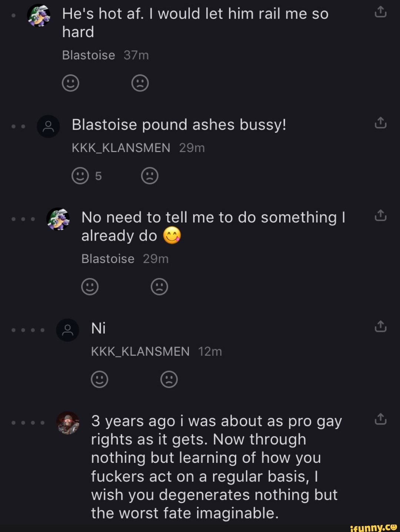Smile at the 37m Blastoise comment

click(x=70, y=83)
